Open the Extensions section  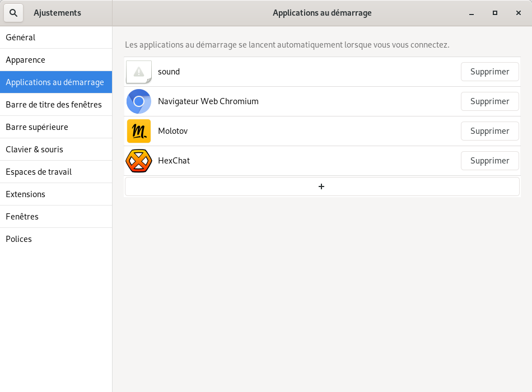click(56, 194)
